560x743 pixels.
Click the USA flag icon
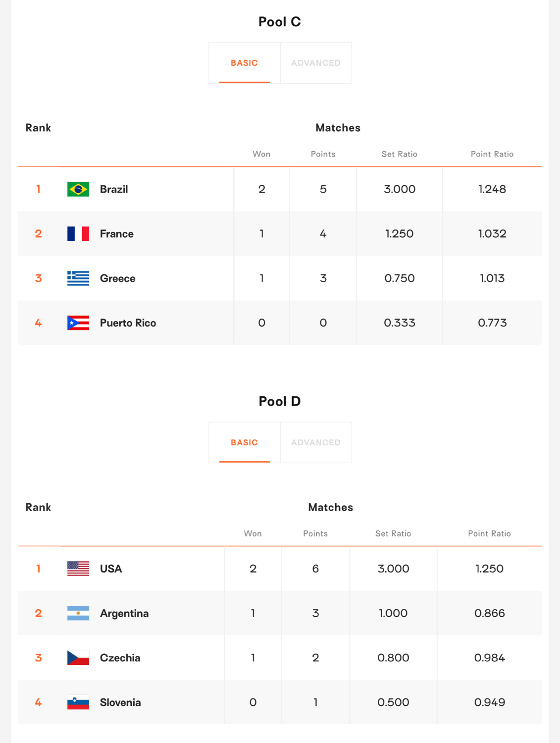point(78,569)
